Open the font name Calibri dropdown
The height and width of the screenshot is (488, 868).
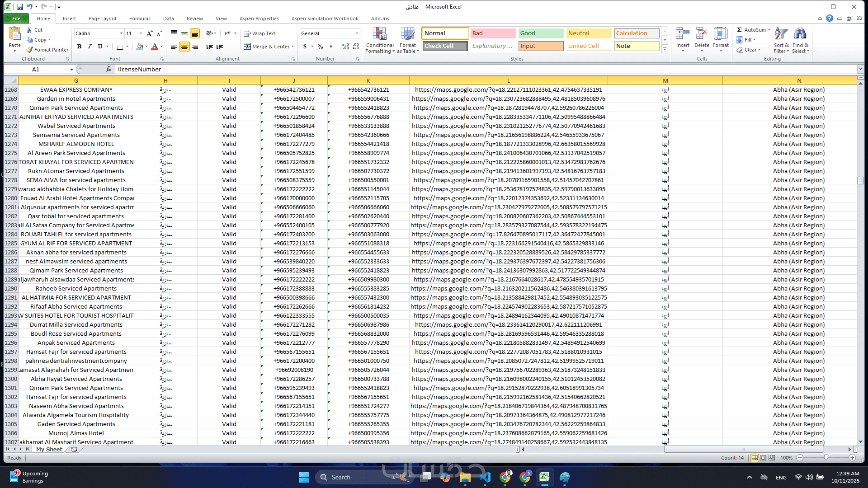[121, 33]
